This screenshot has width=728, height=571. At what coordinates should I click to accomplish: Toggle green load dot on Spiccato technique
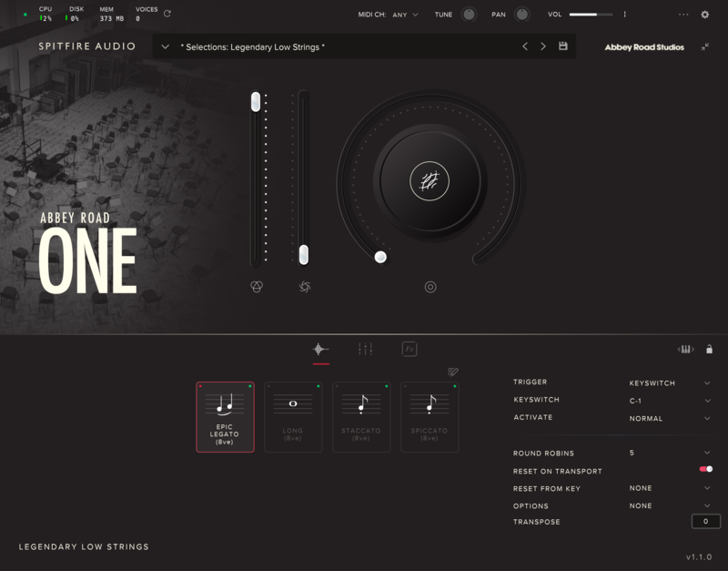point(454,386)
